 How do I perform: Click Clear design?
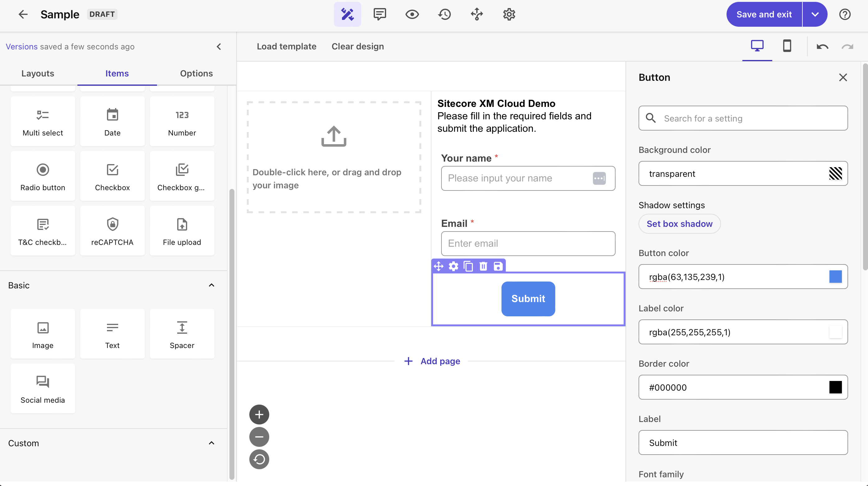(358, 47)
